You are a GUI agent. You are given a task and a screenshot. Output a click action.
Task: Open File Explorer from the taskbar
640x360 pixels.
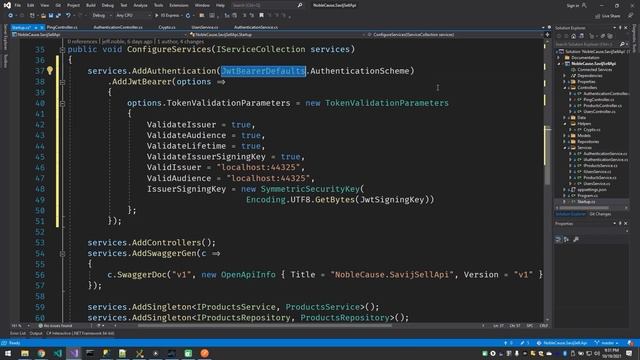pyautogui.click(x=24, y=353)
